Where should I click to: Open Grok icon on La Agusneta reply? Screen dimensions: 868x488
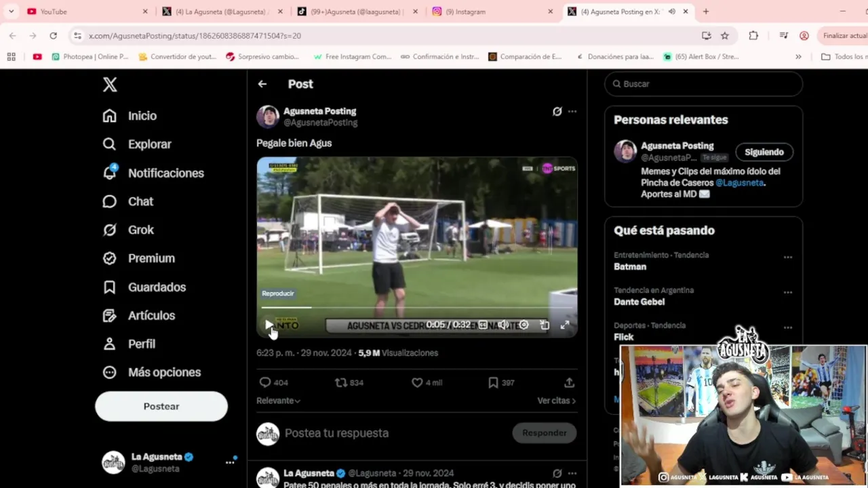point(557,473)
